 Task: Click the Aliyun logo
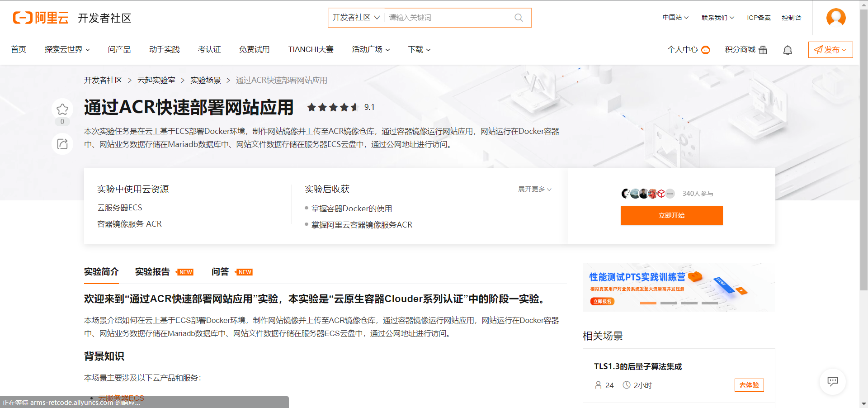(x=41, y=18)
